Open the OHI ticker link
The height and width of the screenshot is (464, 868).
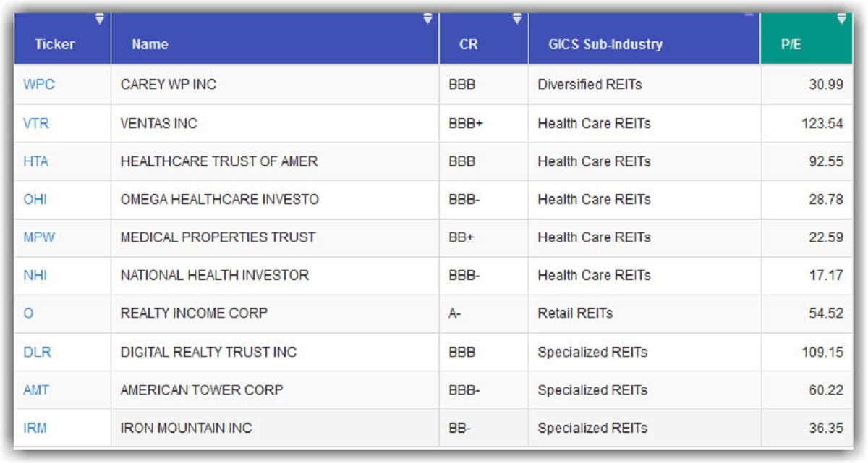coord(35,200)
